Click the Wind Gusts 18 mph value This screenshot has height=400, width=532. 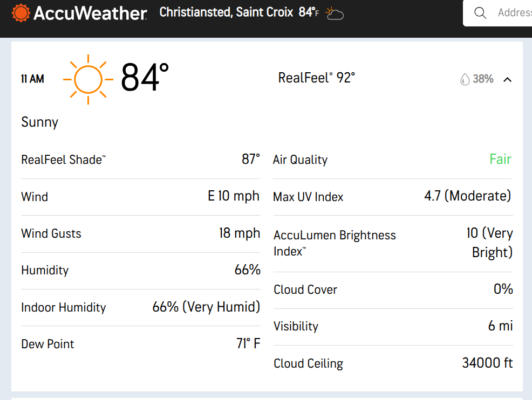pos(240,233)
